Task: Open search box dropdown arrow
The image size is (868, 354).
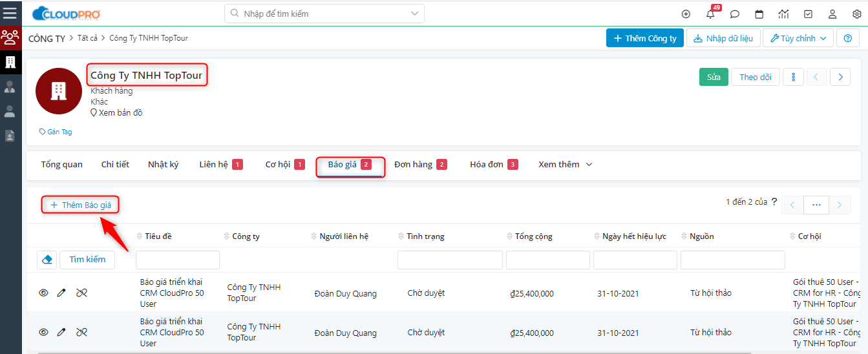Action: pyautogui.click(x=414, y=14)
